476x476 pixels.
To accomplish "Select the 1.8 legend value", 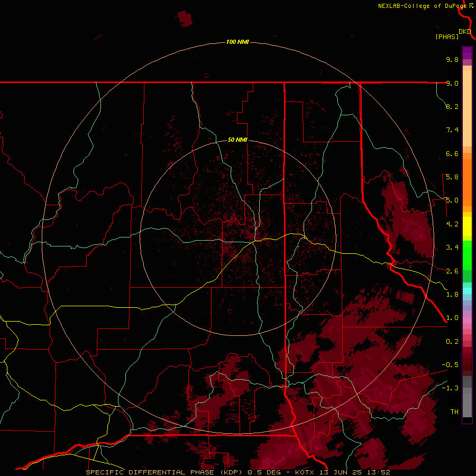I will [452, 295].
